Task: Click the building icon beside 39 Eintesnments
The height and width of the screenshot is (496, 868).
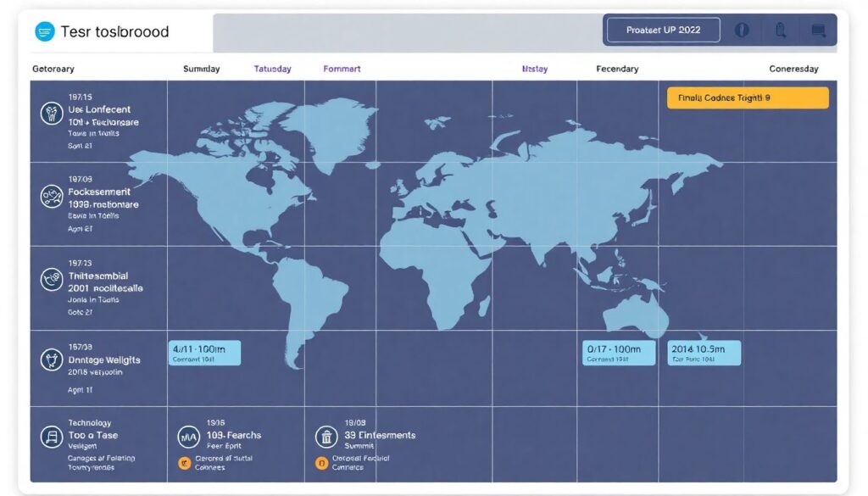Action: [326, 437]
